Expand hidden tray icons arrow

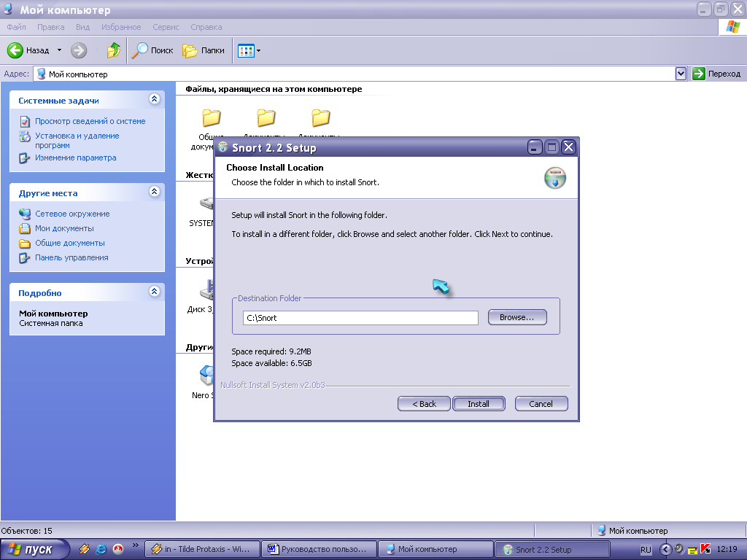coord(666,550)
